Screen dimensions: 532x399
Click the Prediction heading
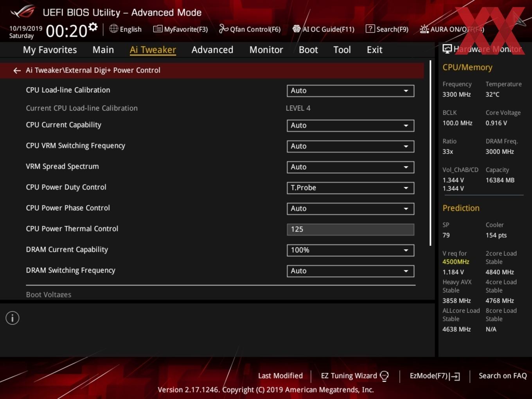tap(461, 208)
